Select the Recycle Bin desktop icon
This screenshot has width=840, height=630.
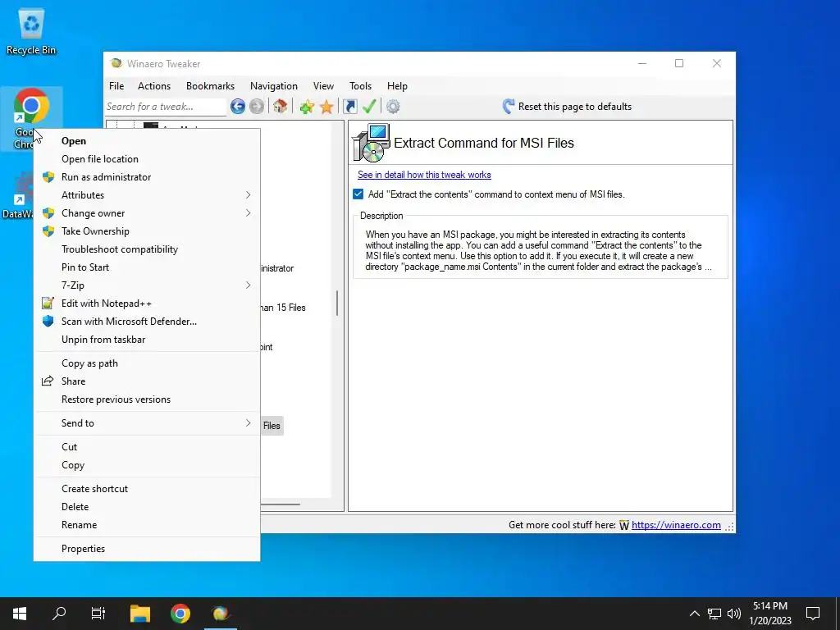31,32
